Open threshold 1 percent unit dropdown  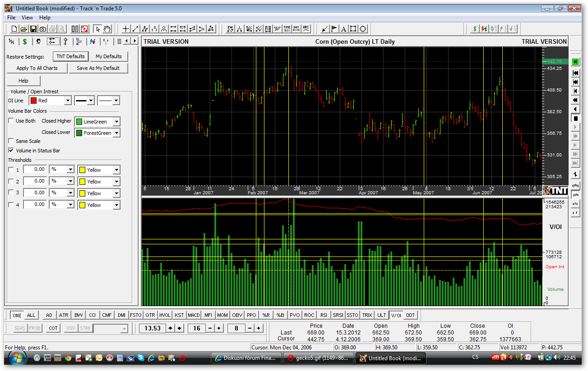pos(70,169)
